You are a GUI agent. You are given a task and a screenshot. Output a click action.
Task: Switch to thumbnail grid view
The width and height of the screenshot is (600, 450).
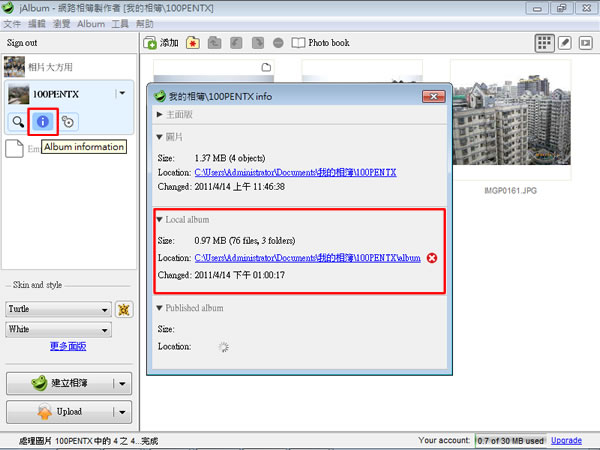544,43
